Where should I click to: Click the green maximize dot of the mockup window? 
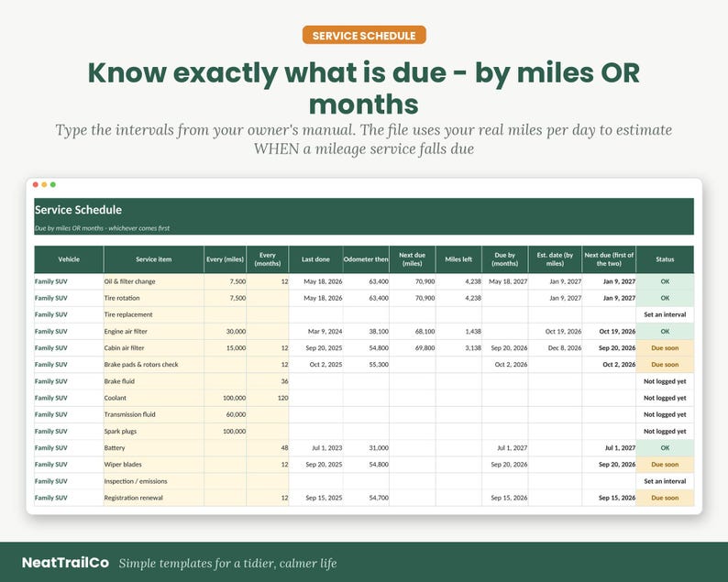pos(53,185)
